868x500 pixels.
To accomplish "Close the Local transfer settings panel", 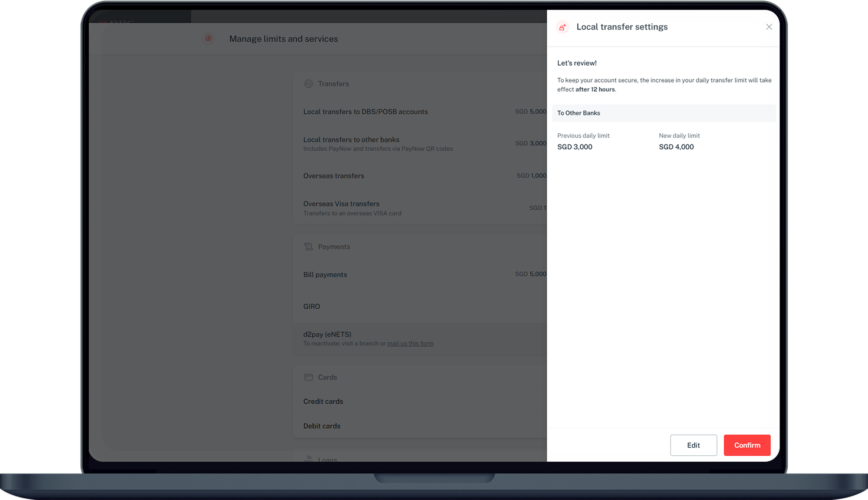I will 769,27.
